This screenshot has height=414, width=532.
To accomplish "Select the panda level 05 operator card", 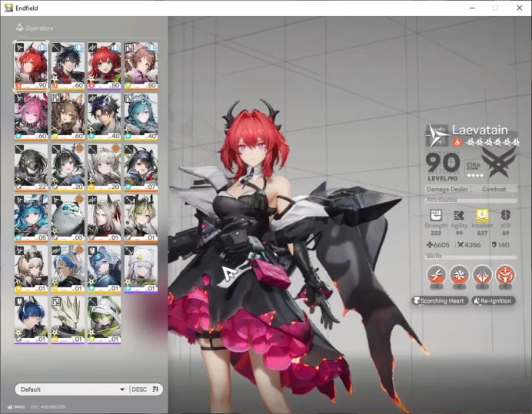I will [68, 218].
